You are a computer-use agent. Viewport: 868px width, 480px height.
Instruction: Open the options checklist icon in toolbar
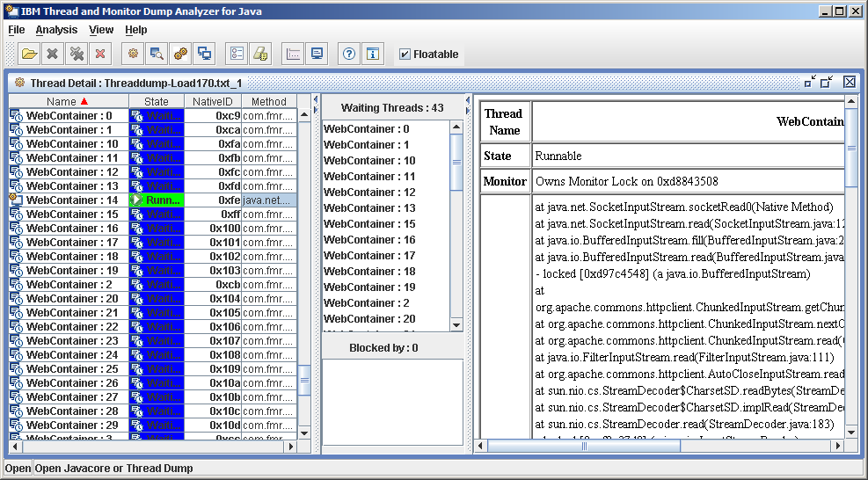pos(237,54)
